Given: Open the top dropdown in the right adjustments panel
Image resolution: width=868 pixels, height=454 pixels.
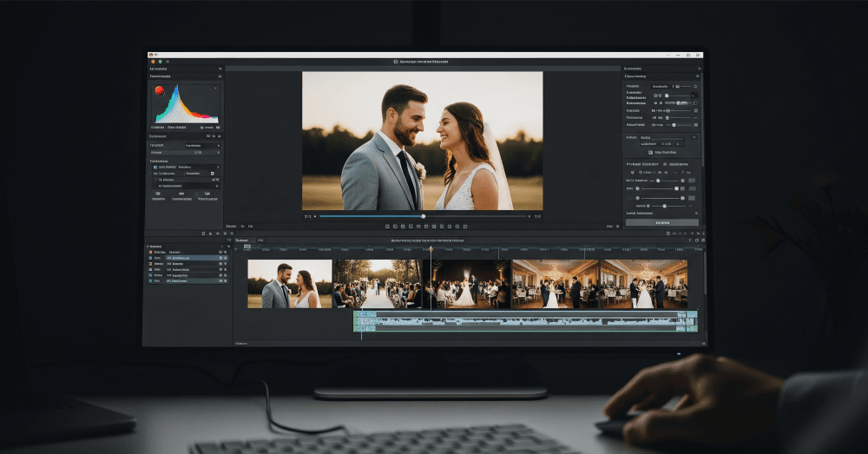Looking at the screenshot, I should click(661, 87).
